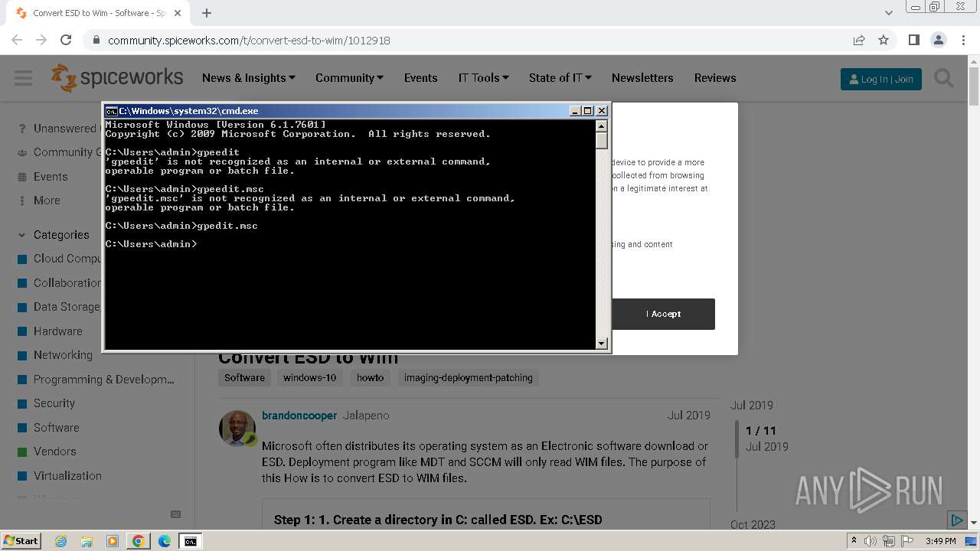Click the share page icon in the address bar
Viewport: 980px width, 551px height.
pyautogui.click(x=859, y=40)
